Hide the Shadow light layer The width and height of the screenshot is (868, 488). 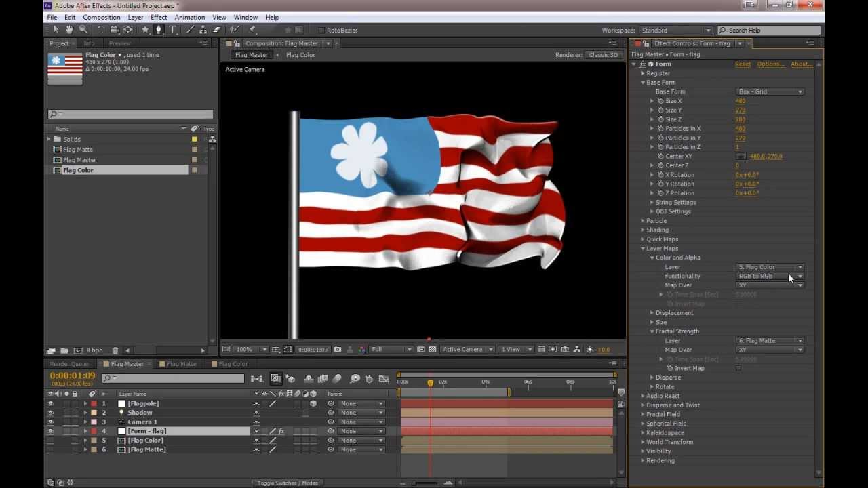coord(50,413)
